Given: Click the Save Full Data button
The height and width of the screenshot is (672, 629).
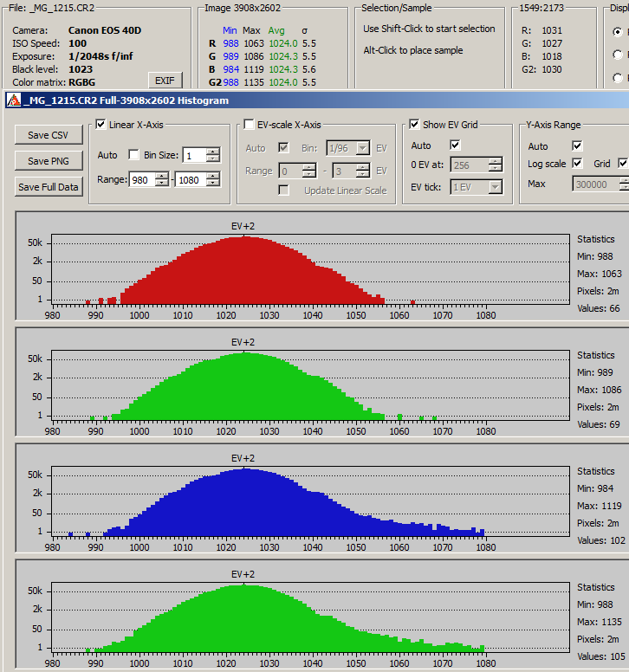Looking at the screenshot, I should (x=48, y=187).
